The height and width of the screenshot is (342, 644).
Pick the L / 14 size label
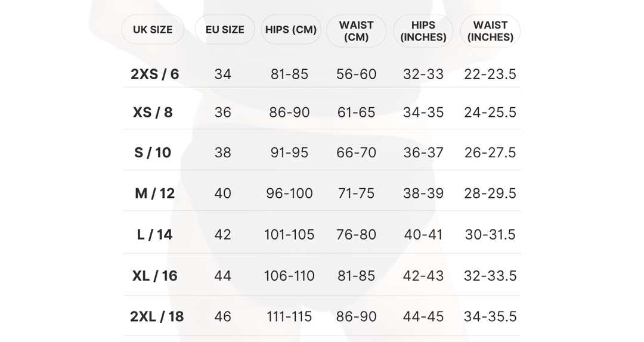click(x=155, y=235)
